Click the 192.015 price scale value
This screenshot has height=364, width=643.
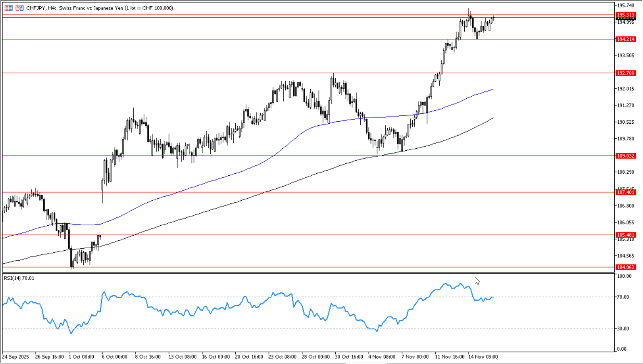coord(626,89)
